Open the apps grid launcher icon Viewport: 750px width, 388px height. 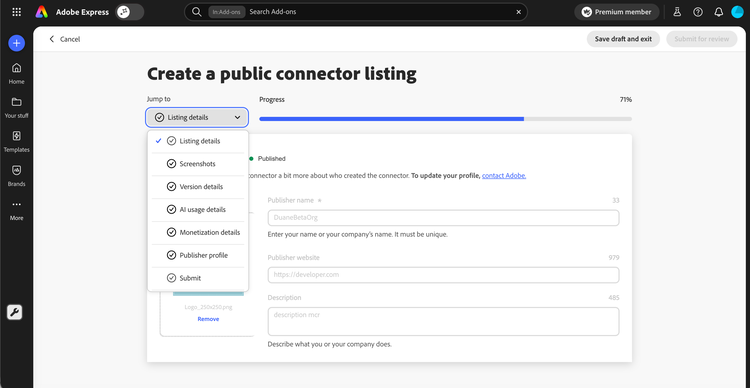point(16,12)
